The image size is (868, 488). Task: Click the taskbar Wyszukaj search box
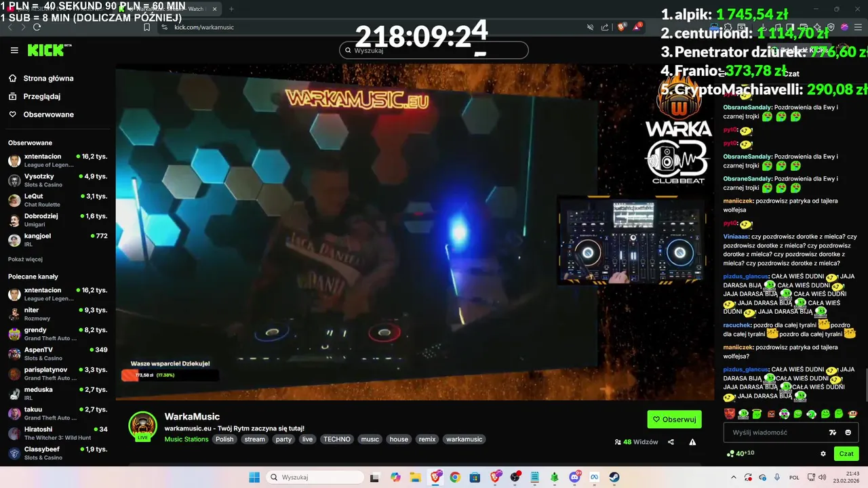[x=315, y=477]
